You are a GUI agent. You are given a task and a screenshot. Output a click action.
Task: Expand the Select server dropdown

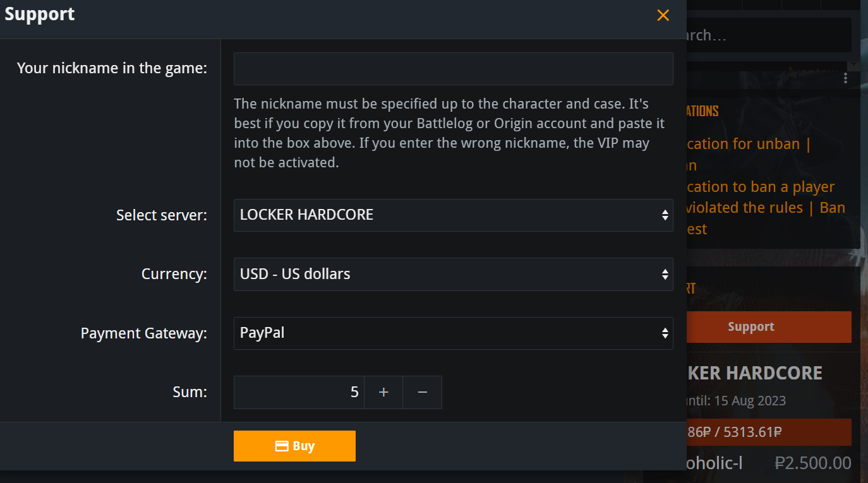tap(453, 215)
